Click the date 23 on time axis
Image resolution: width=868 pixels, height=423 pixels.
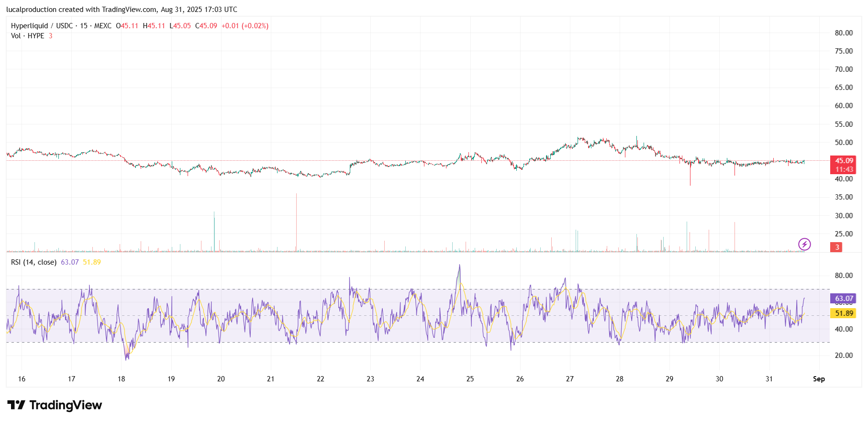370,379
